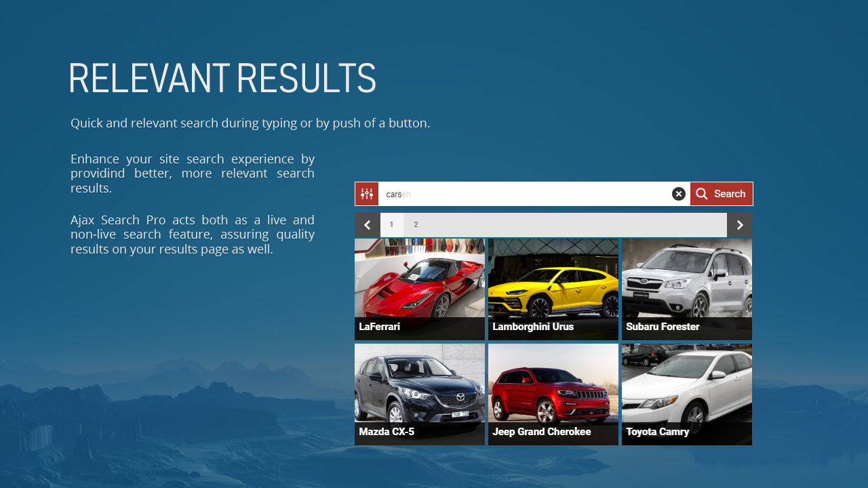Clear the search text using the X icon

pos(678,194)
